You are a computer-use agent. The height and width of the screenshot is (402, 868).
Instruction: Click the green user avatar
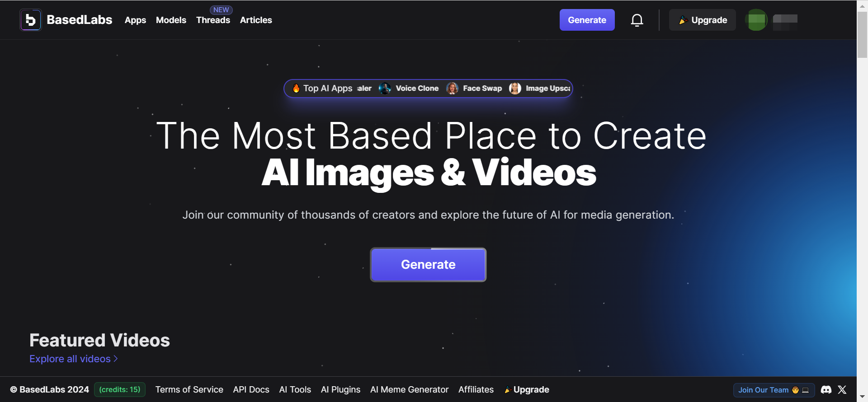click(756, 20)
